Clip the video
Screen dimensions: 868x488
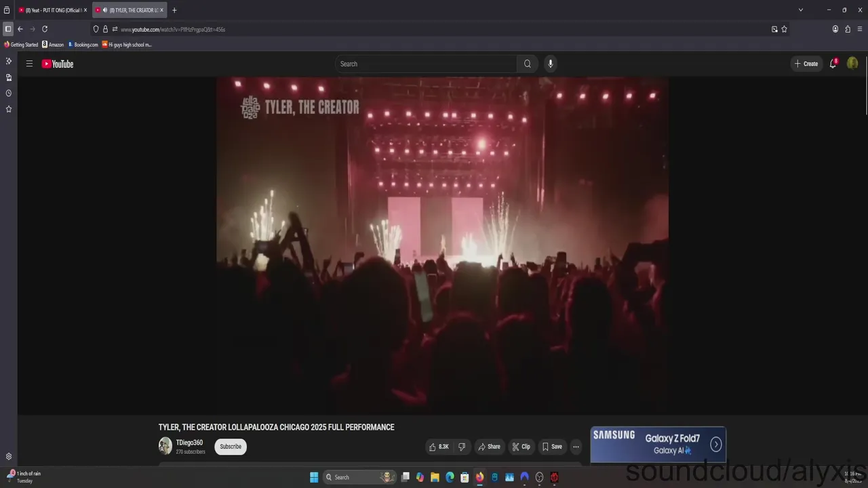tap(521, 447)
